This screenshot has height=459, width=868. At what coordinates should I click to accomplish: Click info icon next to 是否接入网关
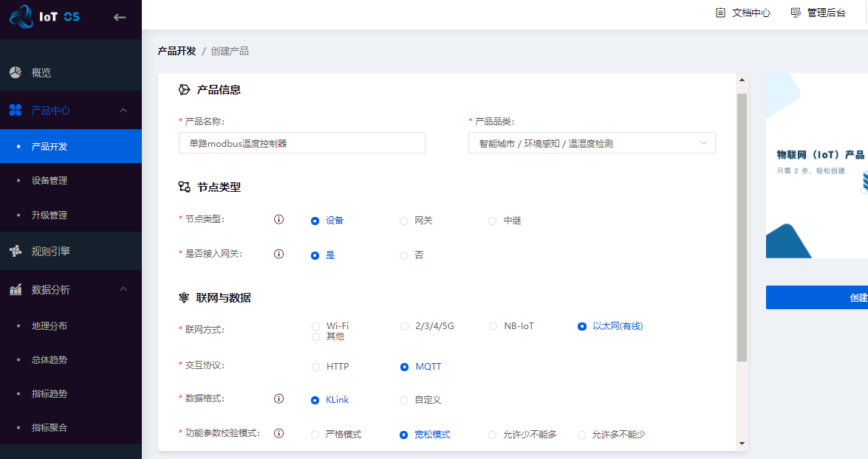coord(279,254)
